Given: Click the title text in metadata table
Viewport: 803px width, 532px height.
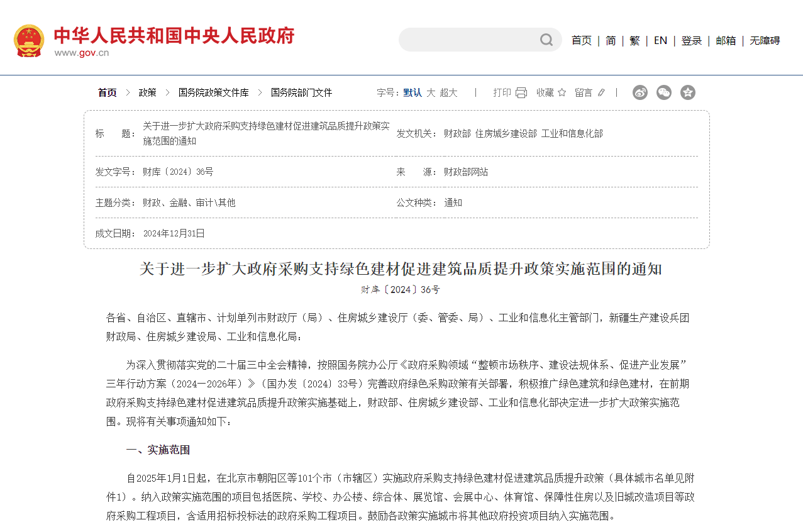Looking at the screenshot, I should pyautogui.click(x=266, y=133).
